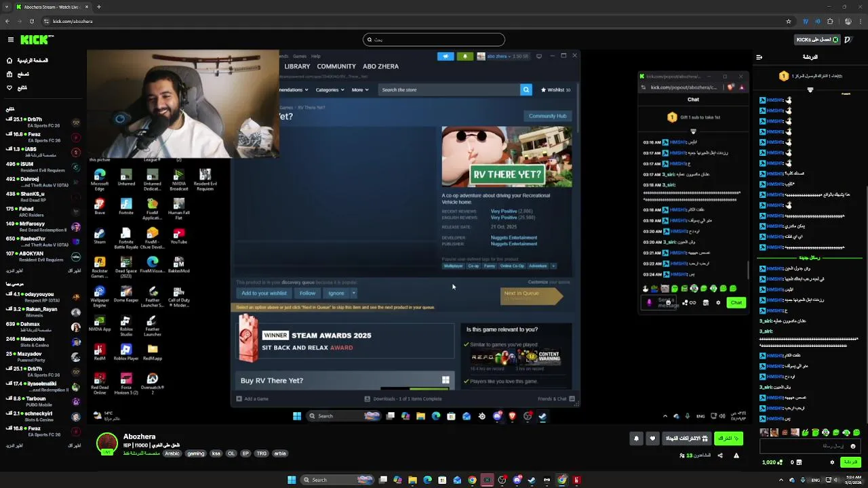The image size is (868, 488).
Task: Open the COMMUNITY tab in Steam
Action: click(336, 66)
